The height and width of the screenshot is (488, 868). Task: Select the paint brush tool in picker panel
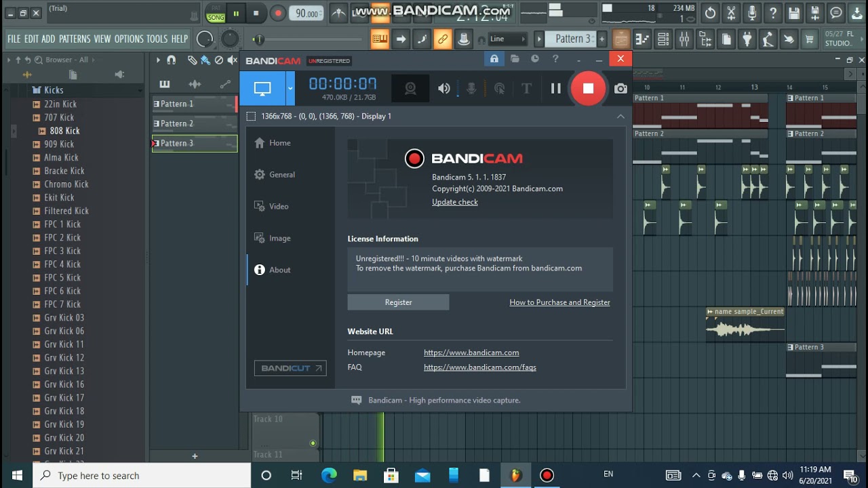point(205,60)
